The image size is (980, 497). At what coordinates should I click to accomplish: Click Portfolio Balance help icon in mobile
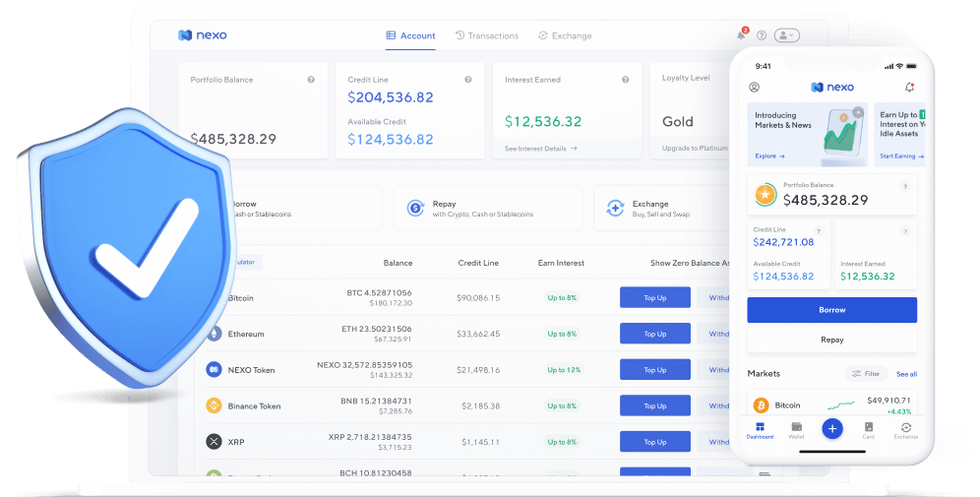tap(905, 187)
